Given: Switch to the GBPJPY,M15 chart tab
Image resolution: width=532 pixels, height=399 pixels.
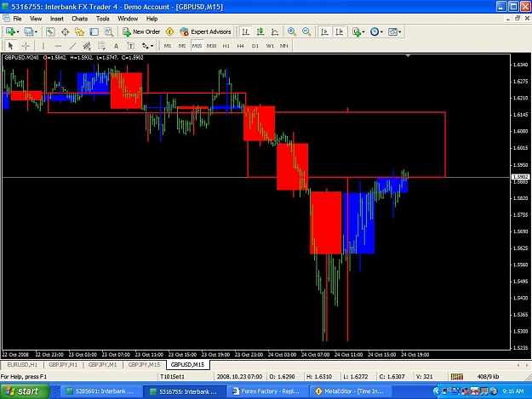Looking at the screenshot, I should (x=144, y=365).
